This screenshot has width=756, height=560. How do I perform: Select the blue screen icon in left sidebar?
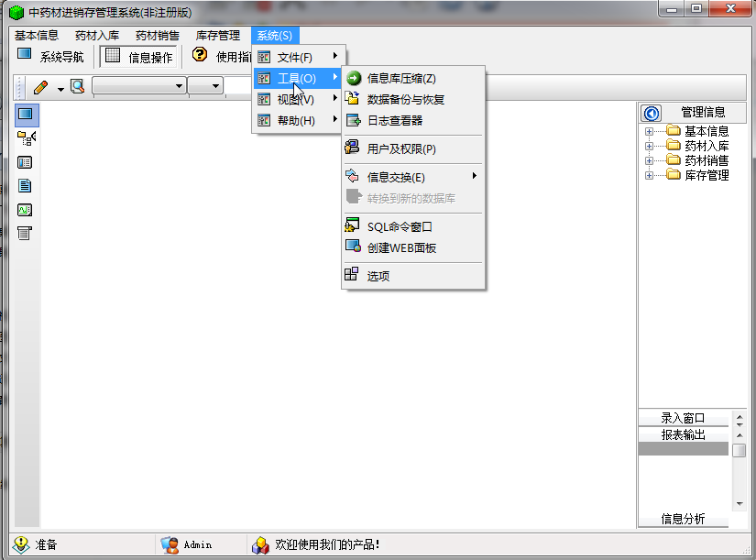26,114
